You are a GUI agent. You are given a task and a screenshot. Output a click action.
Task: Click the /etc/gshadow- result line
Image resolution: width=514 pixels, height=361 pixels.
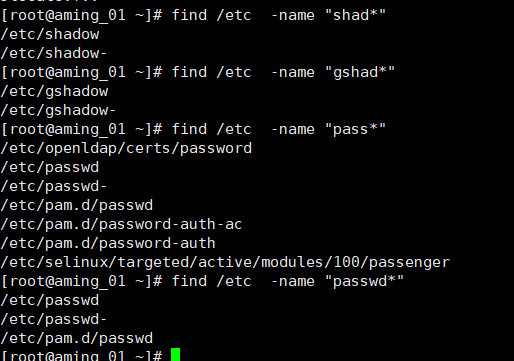click(58, 111)
